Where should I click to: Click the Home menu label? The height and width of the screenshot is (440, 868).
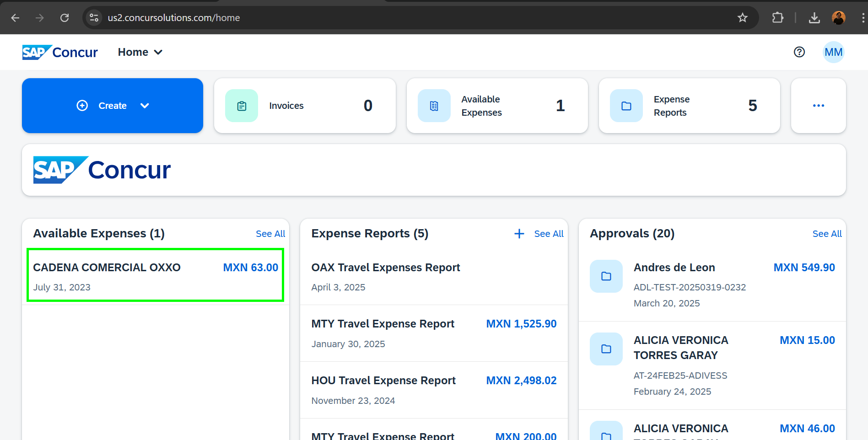click(x=133, y=52)
